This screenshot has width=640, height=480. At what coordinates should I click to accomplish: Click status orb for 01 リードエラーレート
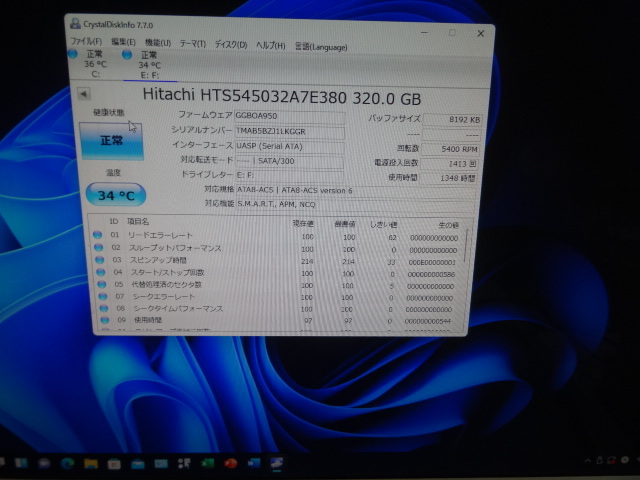tap(97, 234)
